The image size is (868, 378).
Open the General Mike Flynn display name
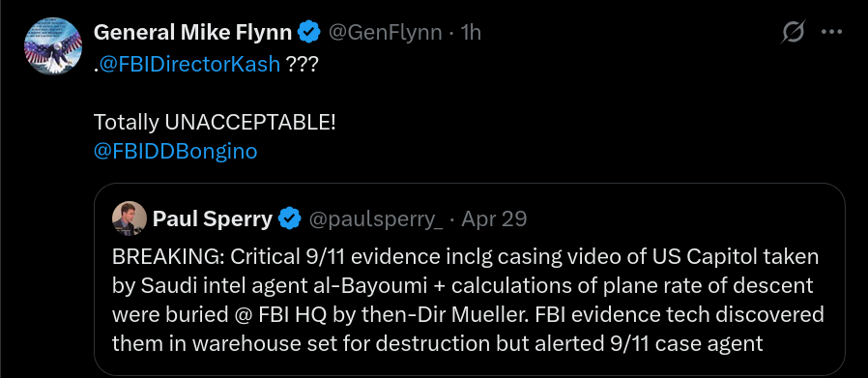193,33
